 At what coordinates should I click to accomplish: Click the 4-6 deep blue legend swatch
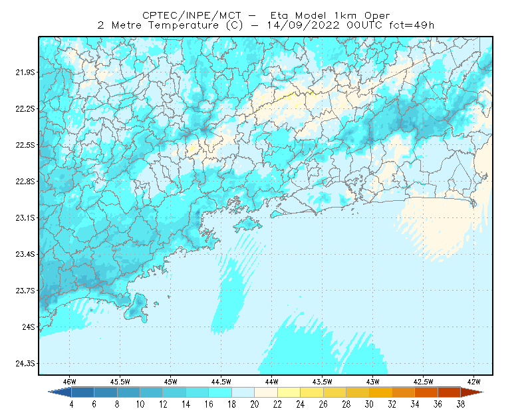82,392
